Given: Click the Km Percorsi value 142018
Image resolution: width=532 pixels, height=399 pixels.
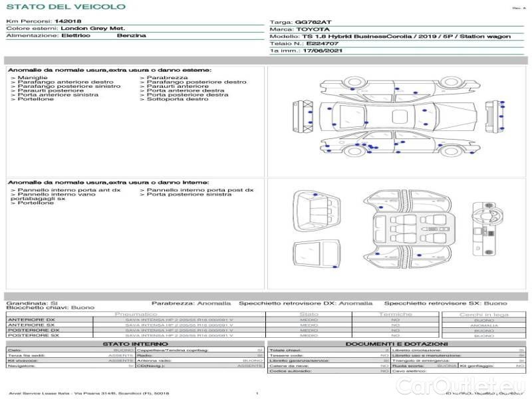Looking at the screenshot, I should (x=68, y=22).
